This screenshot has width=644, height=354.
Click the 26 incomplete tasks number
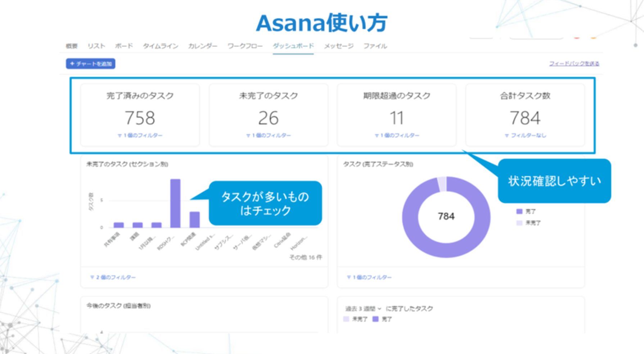[268, 118]
